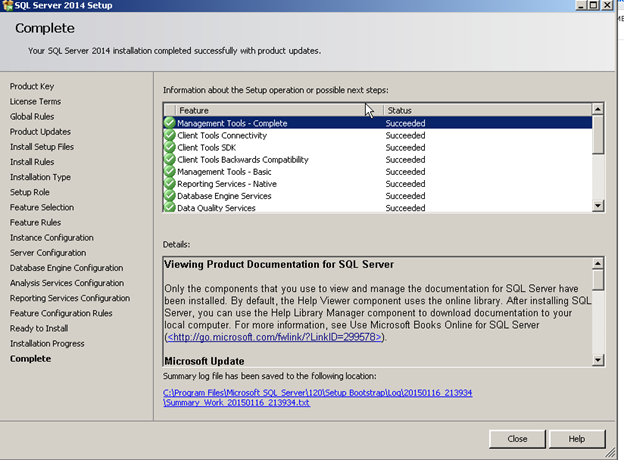Click the feature list scroll down arrow
The height and width of the screenshot is (460, 624).
(598, 206)
